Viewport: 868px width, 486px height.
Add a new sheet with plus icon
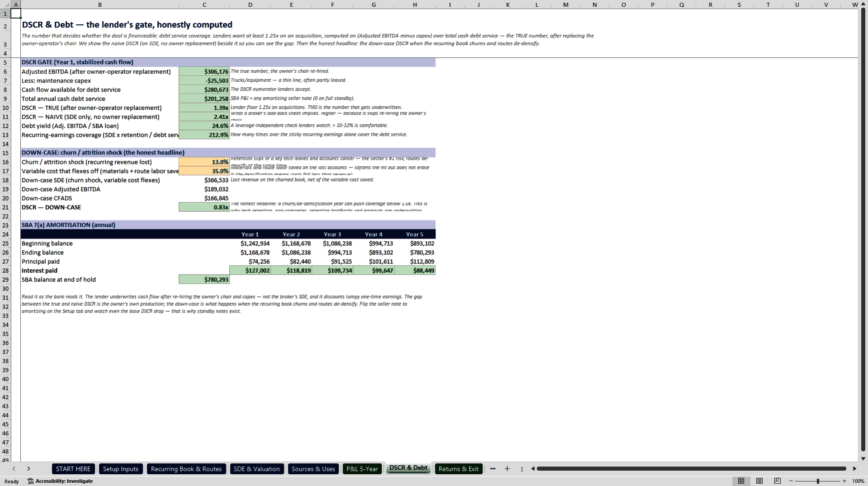click(507, 469)
